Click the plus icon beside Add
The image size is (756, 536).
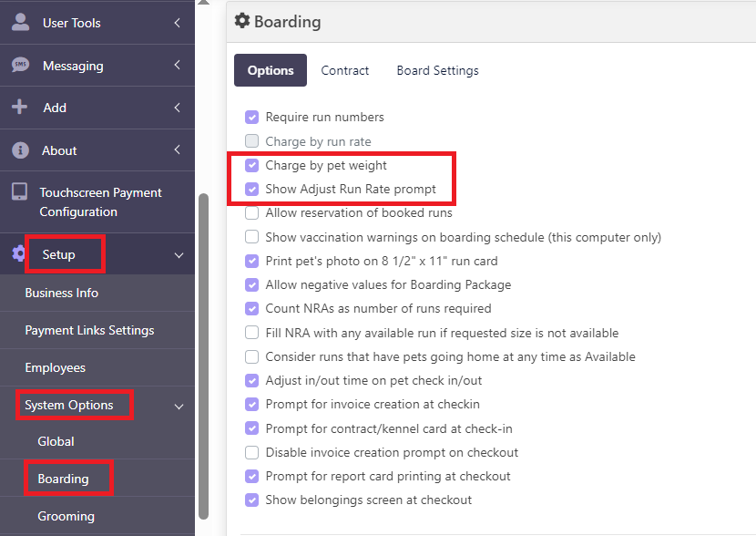coord(20,107)
